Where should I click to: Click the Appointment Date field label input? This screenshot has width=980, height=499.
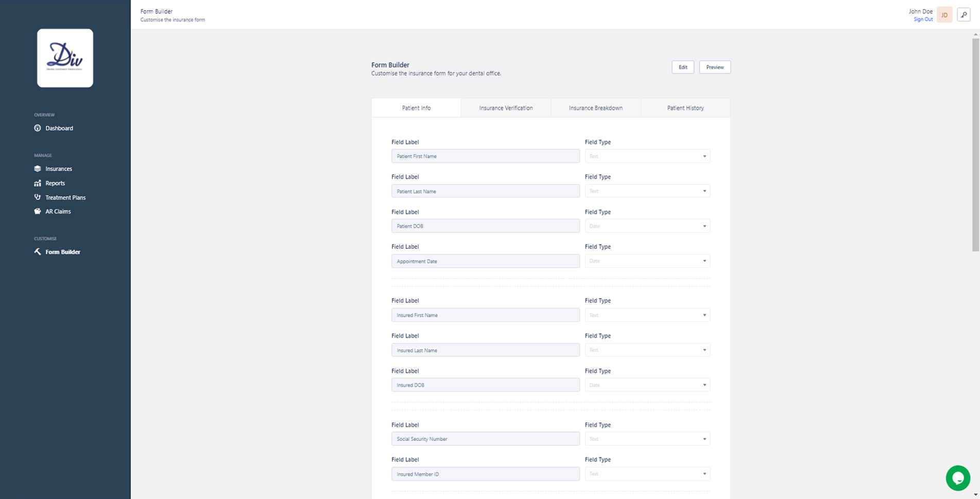[x=485, y=261]
